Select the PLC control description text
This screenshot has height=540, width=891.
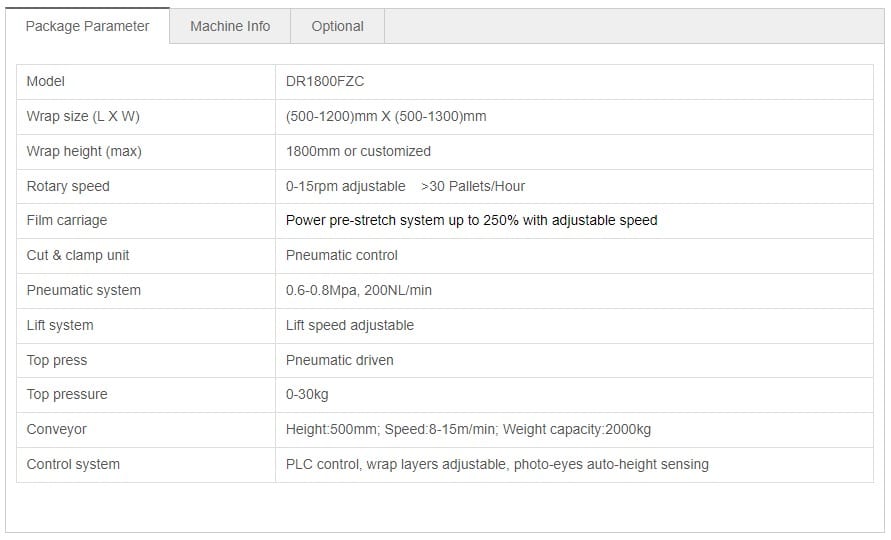pyautogui.click(x=497, y=464)
